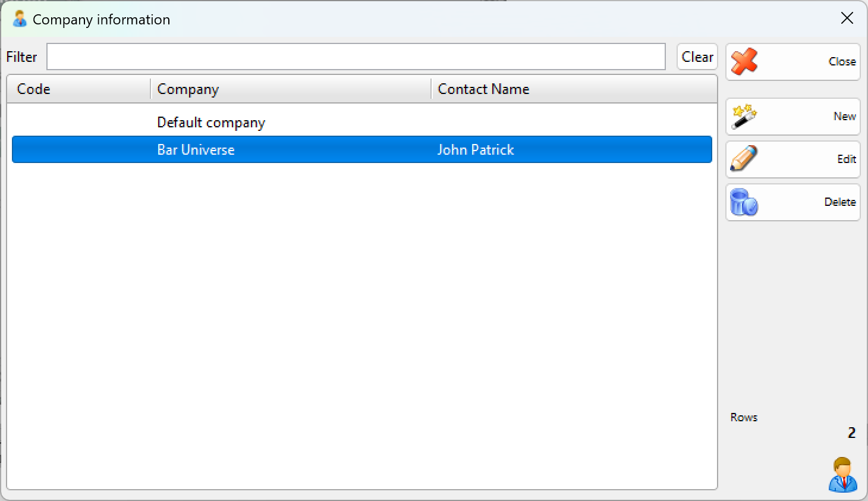Screen dimensions: 868x501
Task: Click the Rows count value 2
Action: coord(851,433)
